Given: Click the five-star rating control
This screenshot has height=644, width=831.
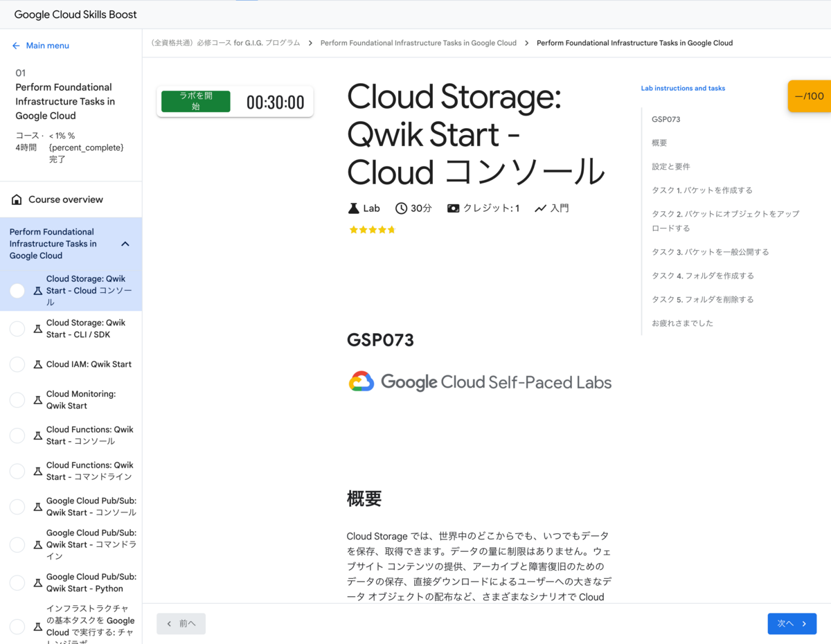Looking at the screenshot, I should click(x=372, y=229).
